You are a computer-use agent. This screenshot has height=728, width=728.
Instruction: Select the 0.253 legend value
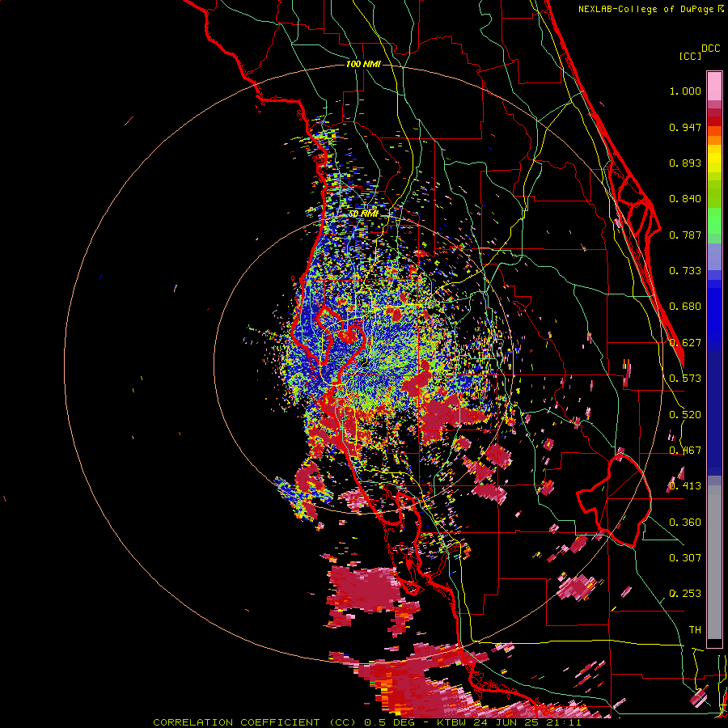point(685,594)
